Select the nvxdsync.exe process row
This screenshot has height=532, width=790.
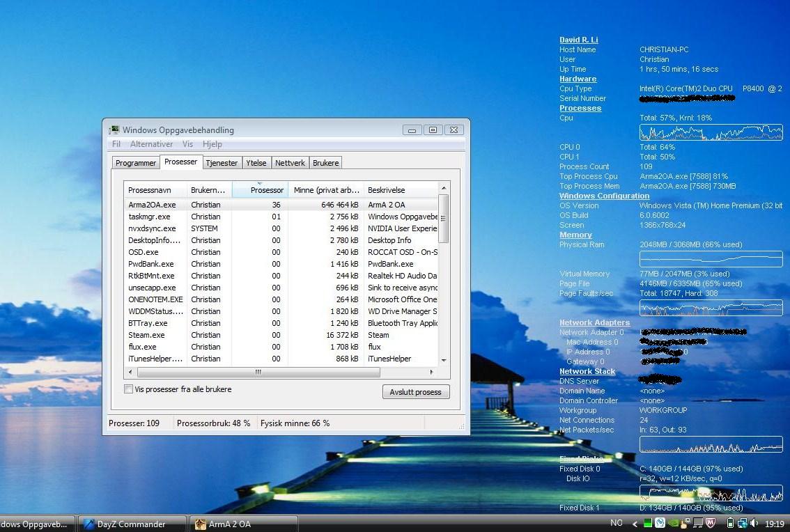pyautogui.click(x=281, y=228)
